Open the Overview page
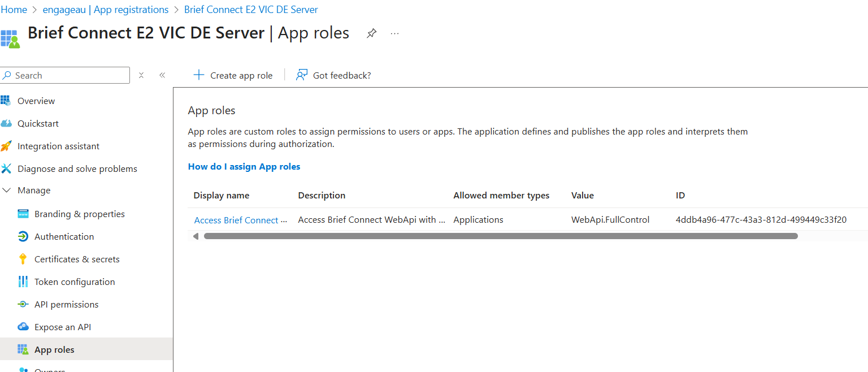The width and height of the screenshot is (868, 372). [36, 101]
